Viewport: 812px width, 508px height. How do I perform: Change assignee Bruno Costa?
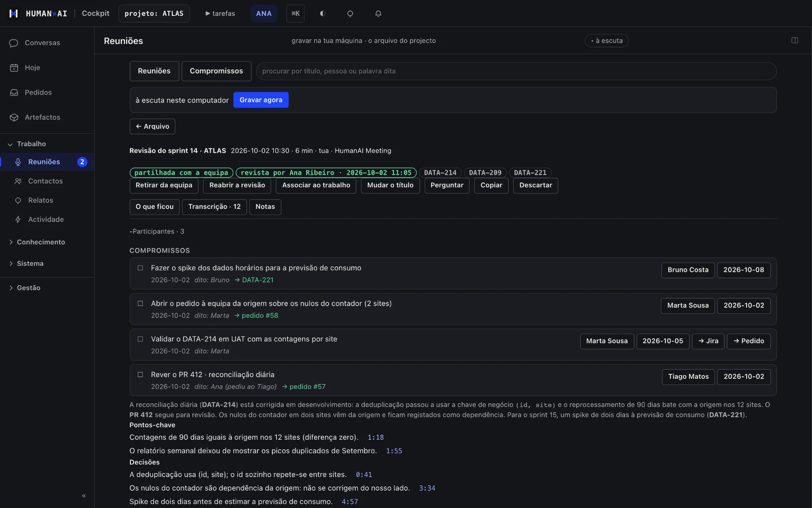click(x=688, y=270)
